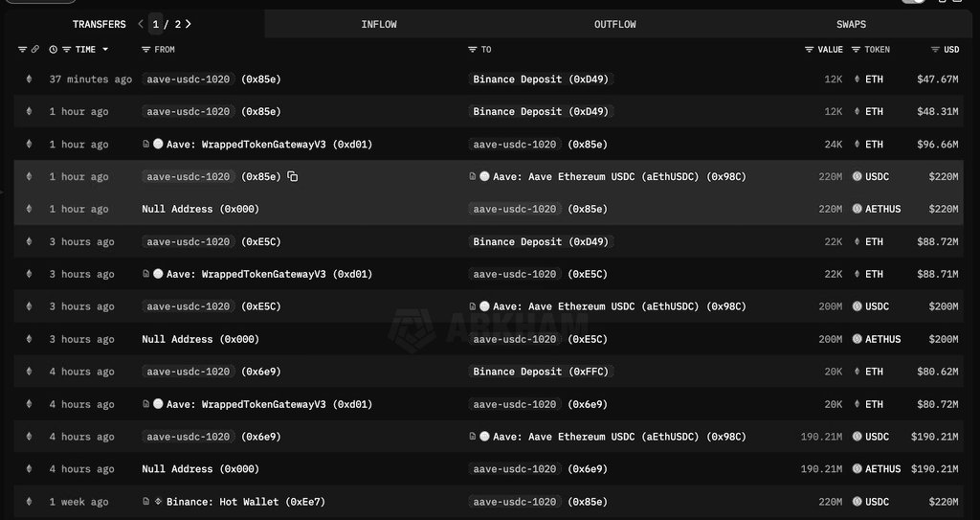Open the TOKEN column filter
Screen dimensions: 980x520
point(856,50)
